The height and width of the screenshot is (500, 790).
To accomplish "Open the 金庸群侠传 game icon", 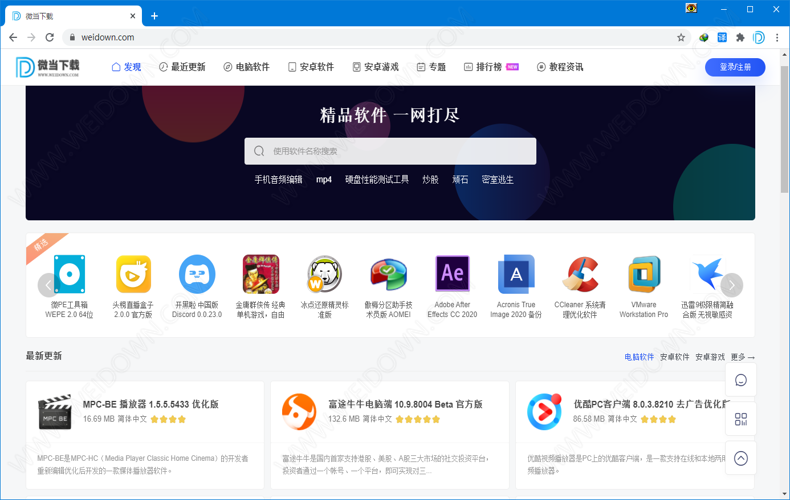I will (260, 274).
